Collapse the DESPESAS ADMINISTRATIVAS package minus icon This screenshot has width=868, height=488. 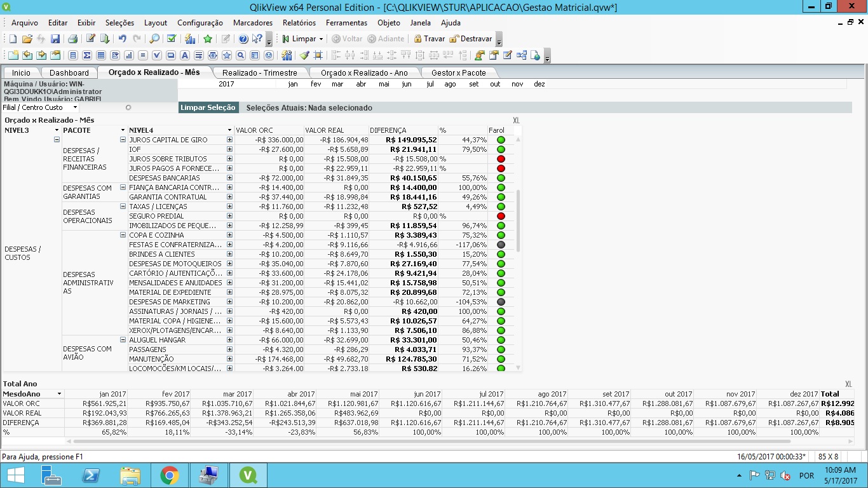(123, 235)
